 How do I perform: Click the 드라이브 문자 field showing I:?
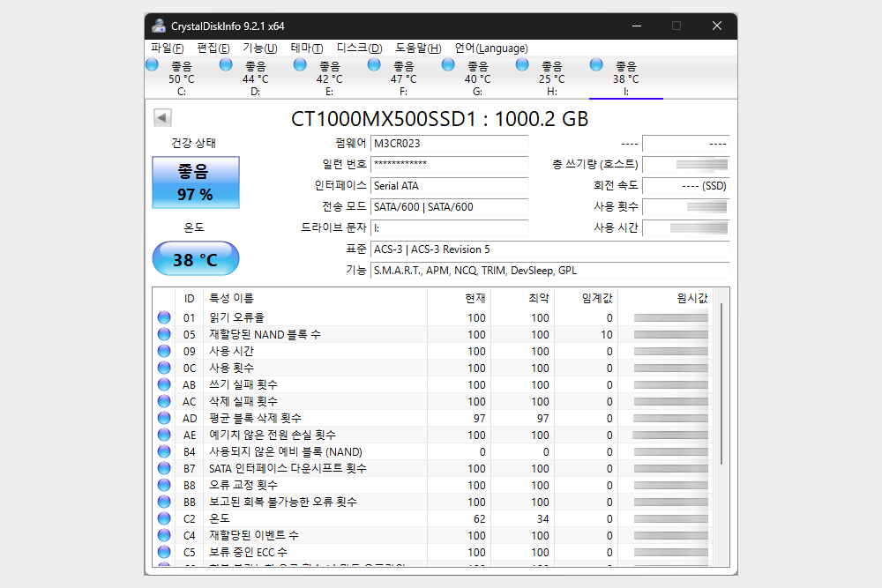click(x=450, y=228)
